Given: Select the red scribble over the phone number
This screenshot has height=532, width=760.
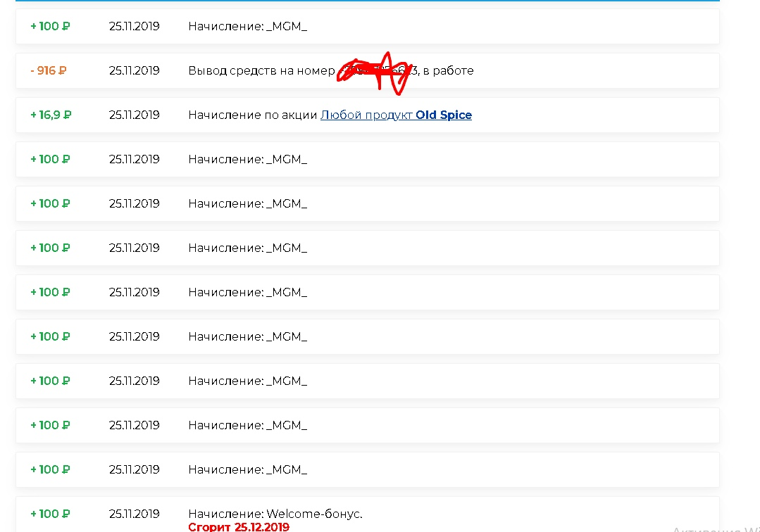Looking at the screenshot, I should click(x=375, y=74).
